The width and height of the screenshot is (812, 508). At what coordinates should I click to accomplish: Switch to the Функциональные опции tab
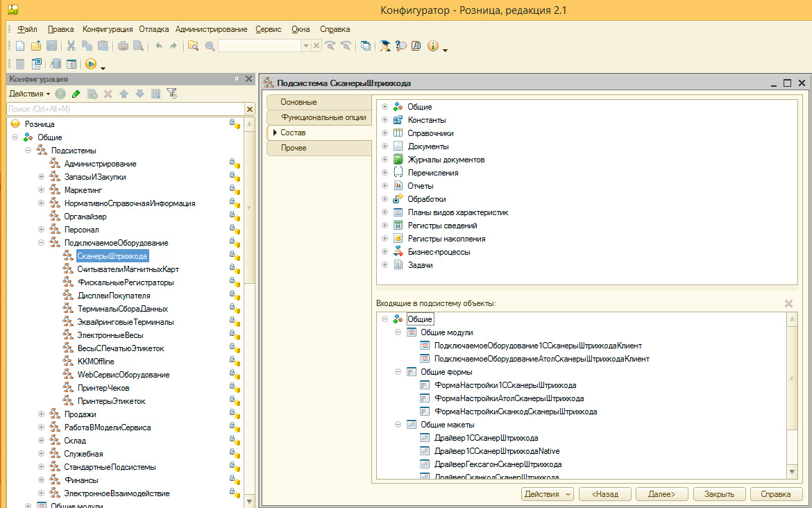click(x=323, y=117)
